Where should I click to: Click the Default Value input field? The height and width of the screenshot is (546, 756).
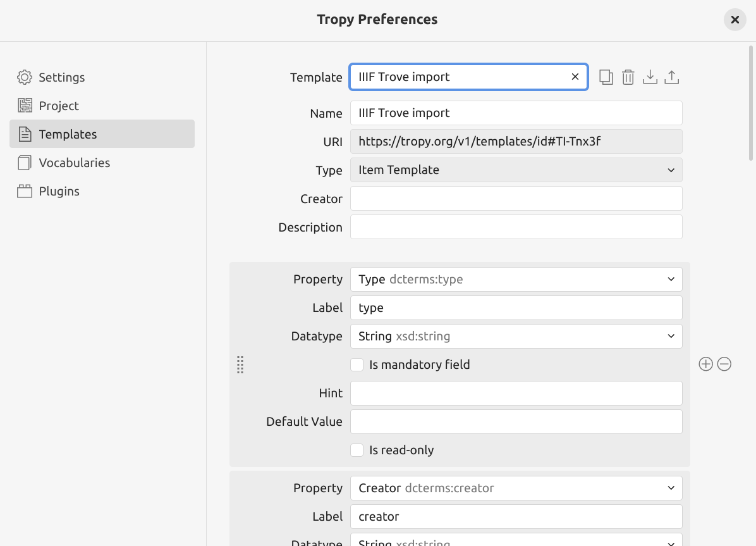[x=516, y=421]
